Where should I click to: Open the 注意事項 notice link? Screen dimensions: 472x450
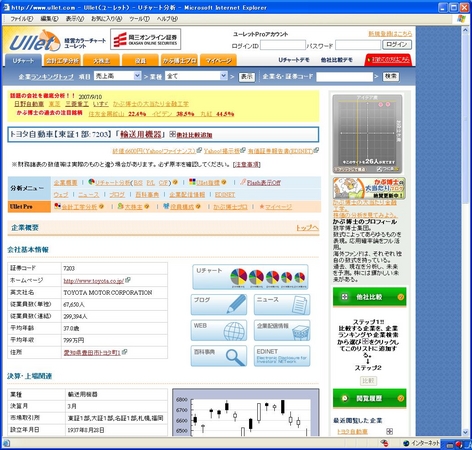click(x=247, y=164)
